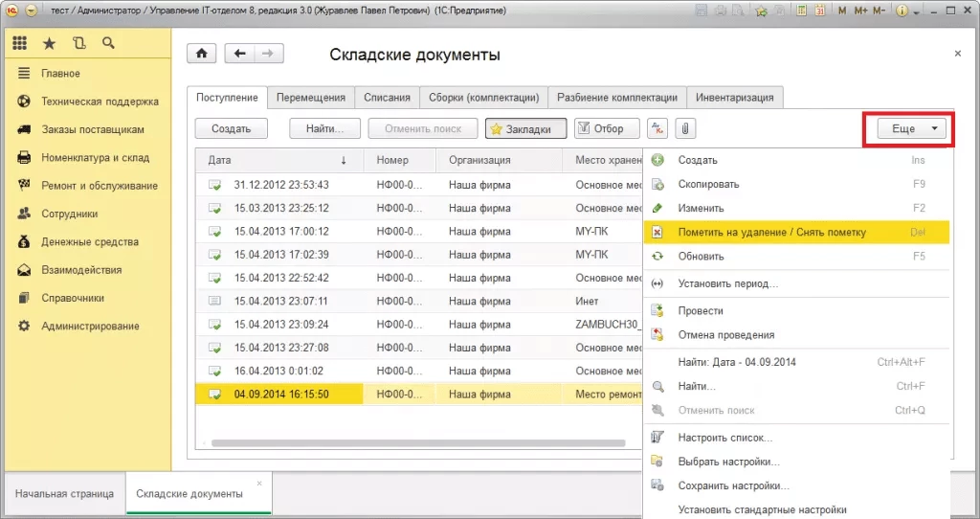Open the Номенклатура и склад section
Viewport: 980px width, 519px height.
[x=95, y=158]
